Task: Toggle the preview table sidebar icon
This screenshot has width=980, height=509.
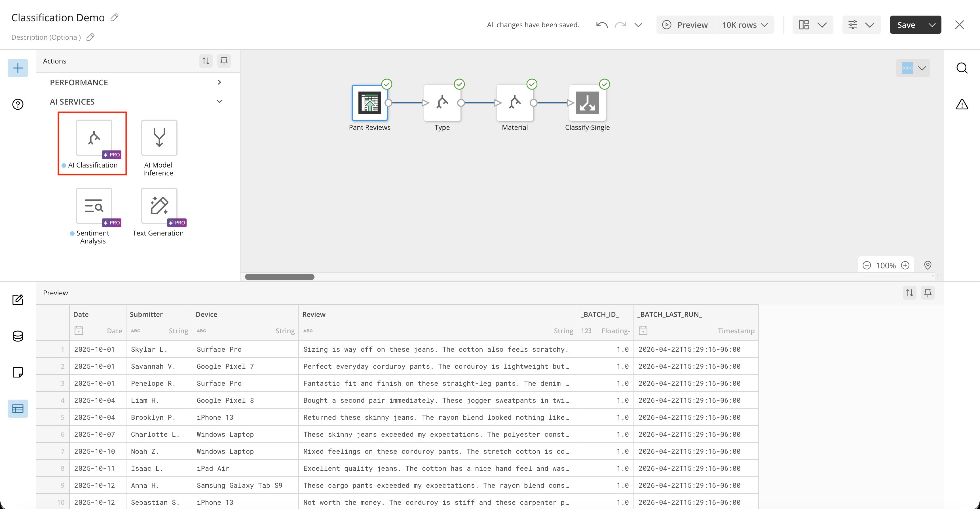Action: (x=18, y=409)
